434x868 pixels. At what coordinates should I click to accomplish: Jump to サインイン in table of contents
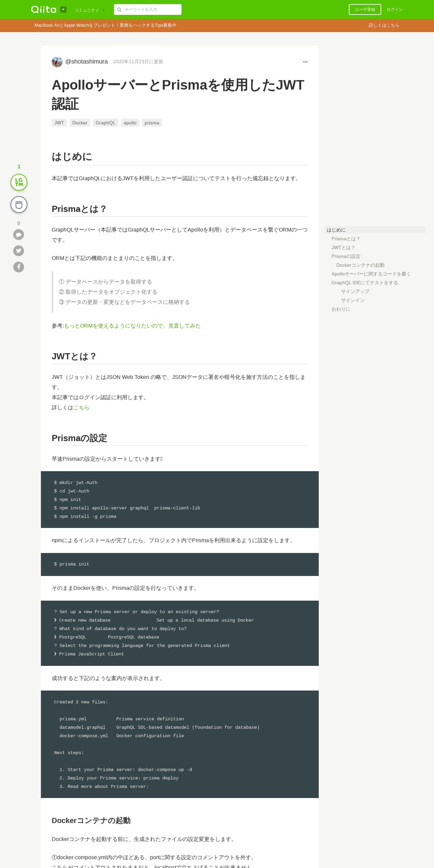pos(353,300)
